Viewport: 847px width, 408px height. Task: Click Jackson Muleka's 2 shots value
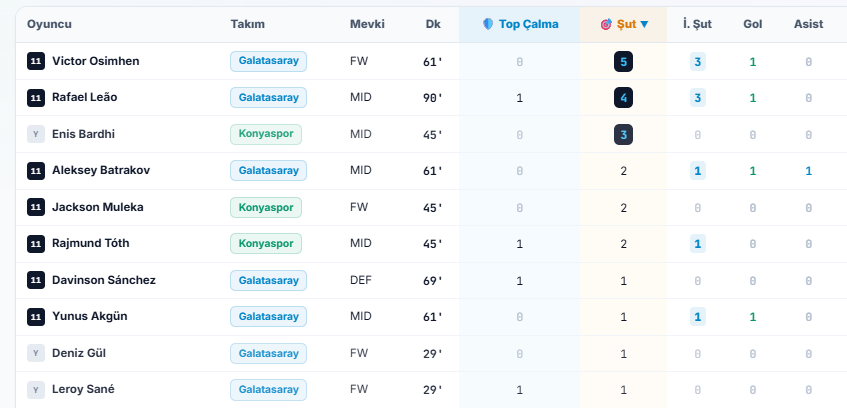pyautogui.click(x=623, y=208)
